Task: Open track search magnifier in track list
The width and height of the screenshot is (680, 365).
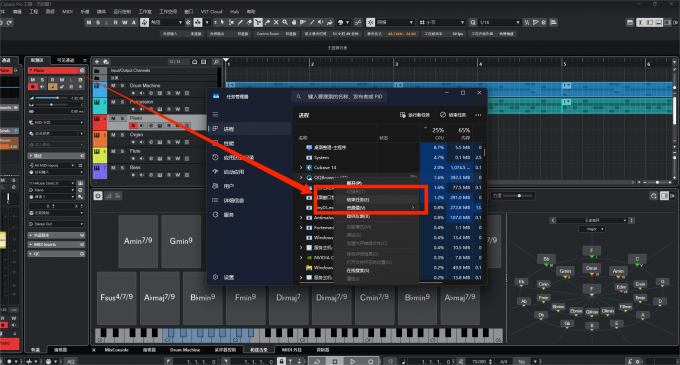Action: tap(216, 62)
